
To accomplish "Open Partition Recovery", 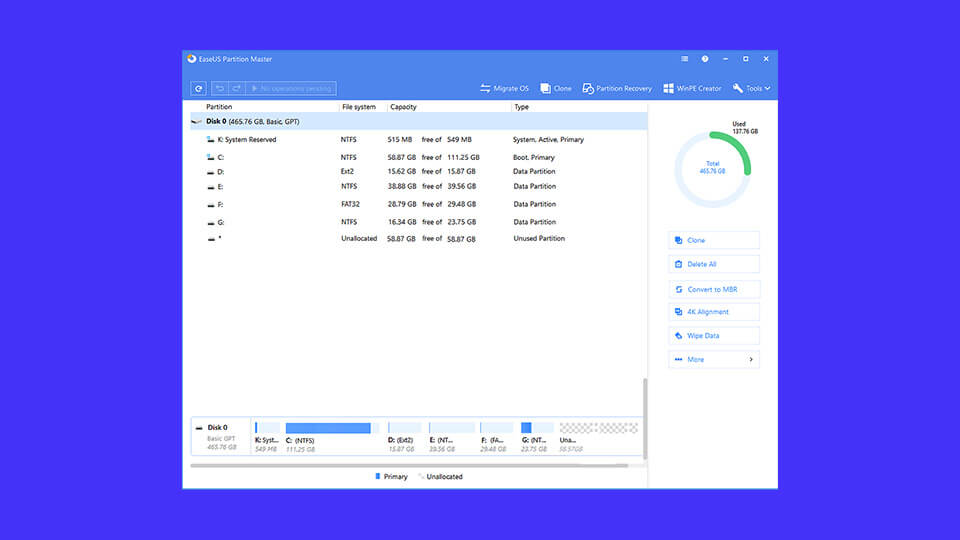I will point(617,89).
